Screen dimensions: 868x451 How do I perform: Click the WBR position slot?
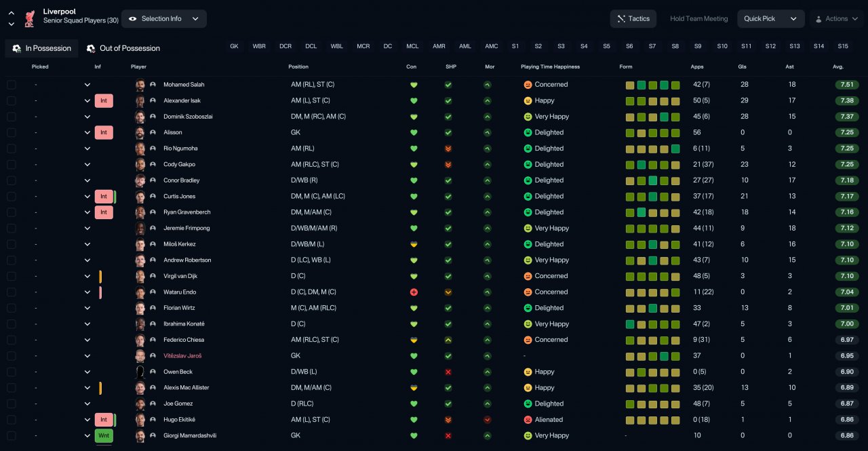pyautogui.click(x=259, y=46)
